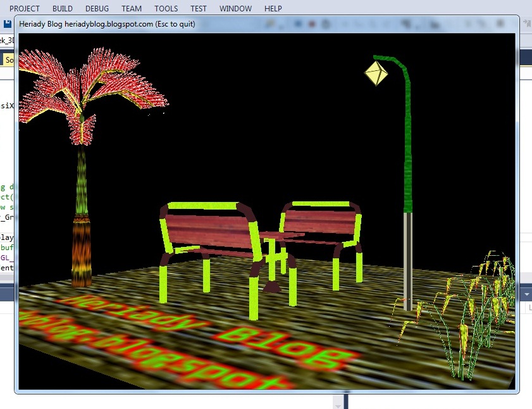
Task: Open the DEBUG menu
Action: point(96,8)
